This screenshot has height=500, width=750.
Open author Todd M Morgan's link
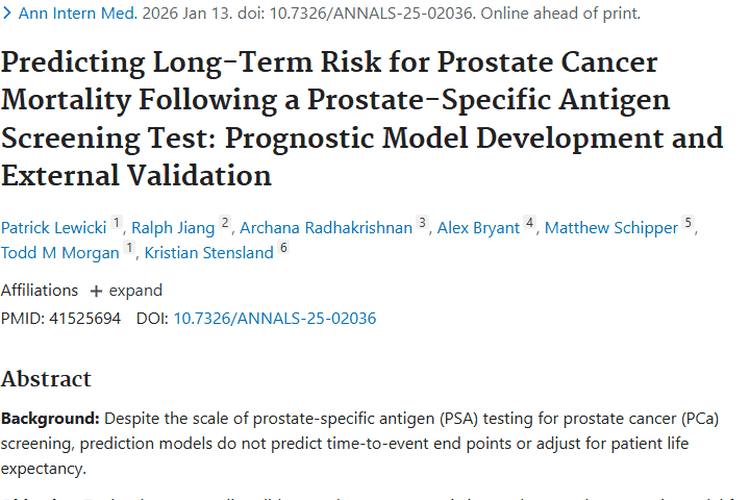tap(59, 253)
